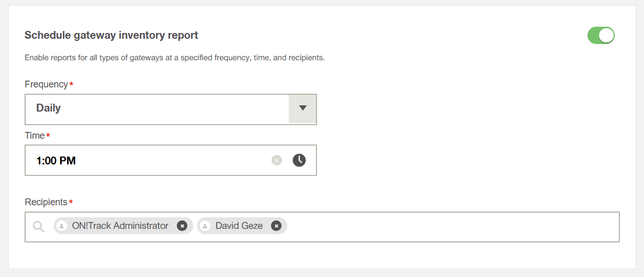Click the Schedule gateway inventory report heading
Viewport: 644px width, 277px height.
pyautogui.click(x=111, y=36)
